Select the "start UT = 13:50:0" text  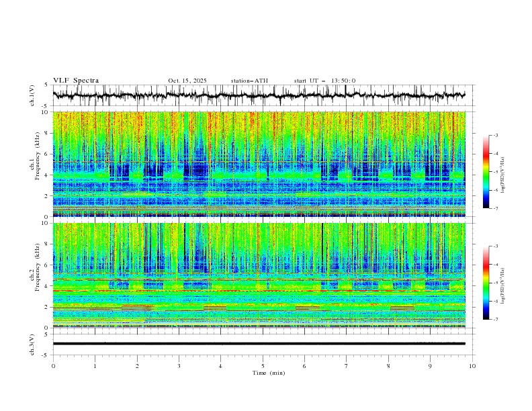324,81
